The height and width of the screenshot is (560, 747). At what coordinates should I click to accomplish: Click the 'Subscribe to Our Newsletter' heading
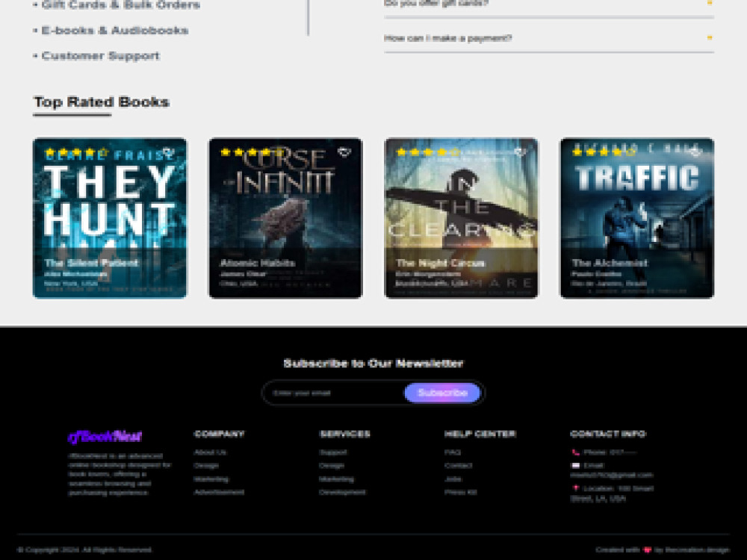[x=373, y=364]
